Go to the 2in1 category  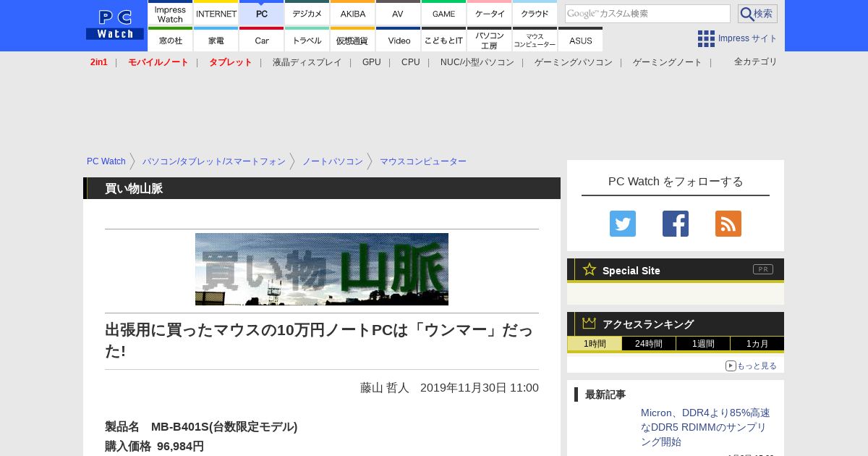coord(99,62)
